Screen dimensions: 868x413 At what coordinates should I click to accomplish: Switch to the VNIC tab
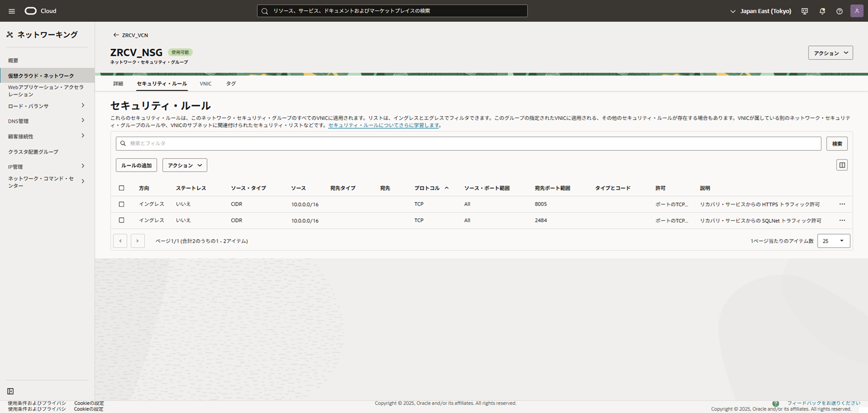[x=205, y=84]
